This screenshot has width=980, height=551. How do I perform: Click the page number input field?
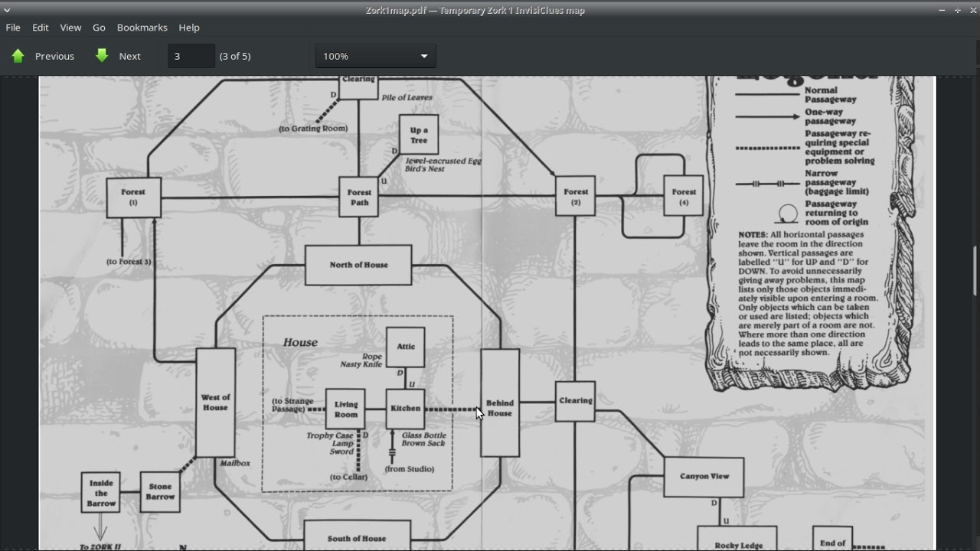tap(191, 56)
